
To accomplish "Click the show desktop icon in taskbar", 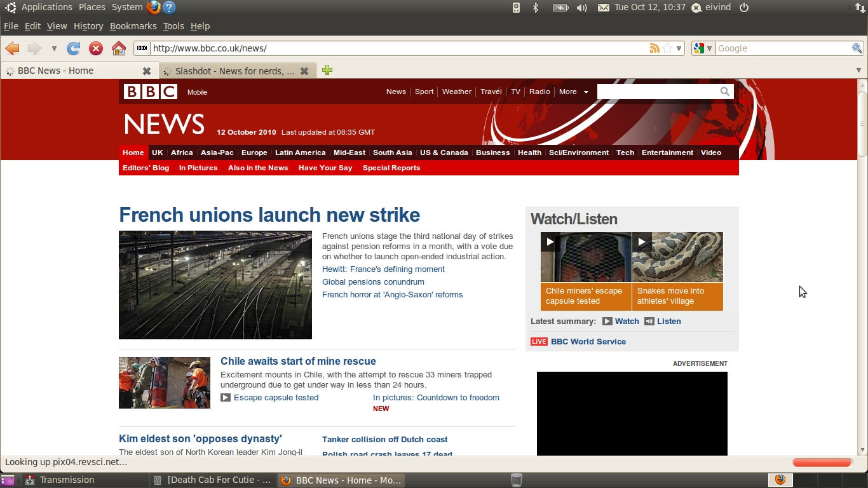I will (8, 480).
